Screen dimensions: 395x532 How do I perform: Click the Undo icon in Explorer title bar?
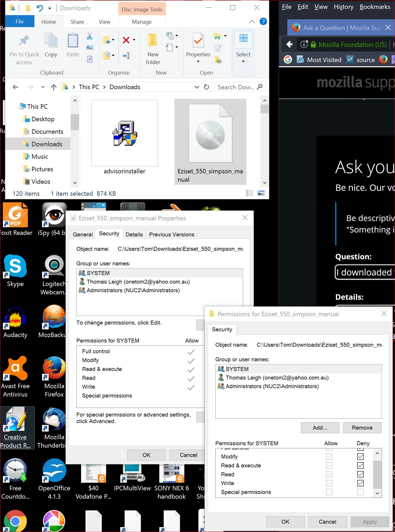[x=40, y=8]
